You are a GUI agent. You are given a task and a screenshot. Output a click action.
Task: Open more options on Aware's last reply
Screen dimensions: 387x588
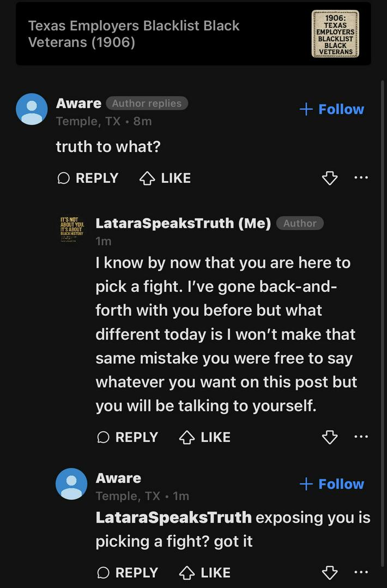point(360,572)
